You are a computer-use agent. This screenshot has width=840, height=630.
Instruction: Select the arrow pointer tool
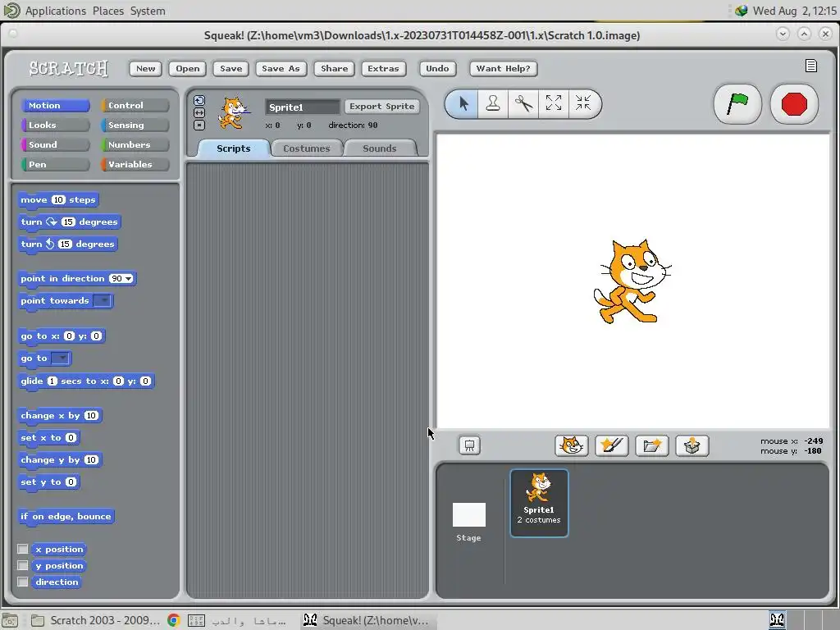tap(463, 103)
